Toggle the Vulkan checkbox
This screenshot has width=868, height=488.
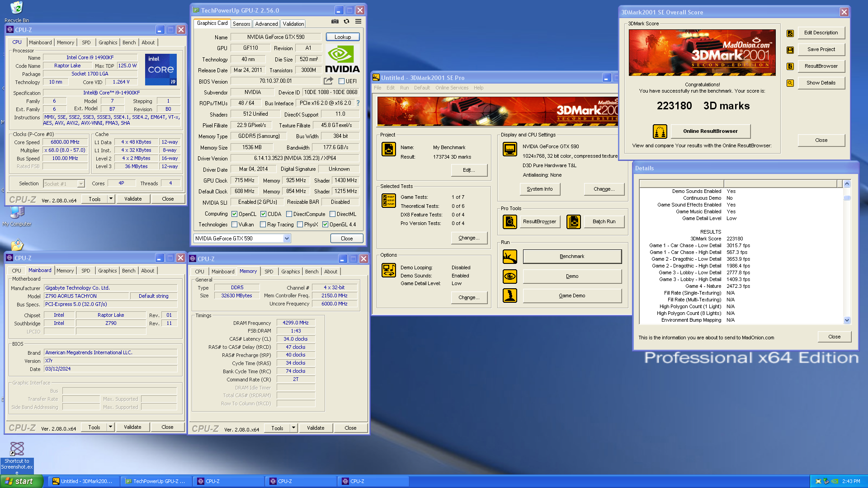point(235,225)
